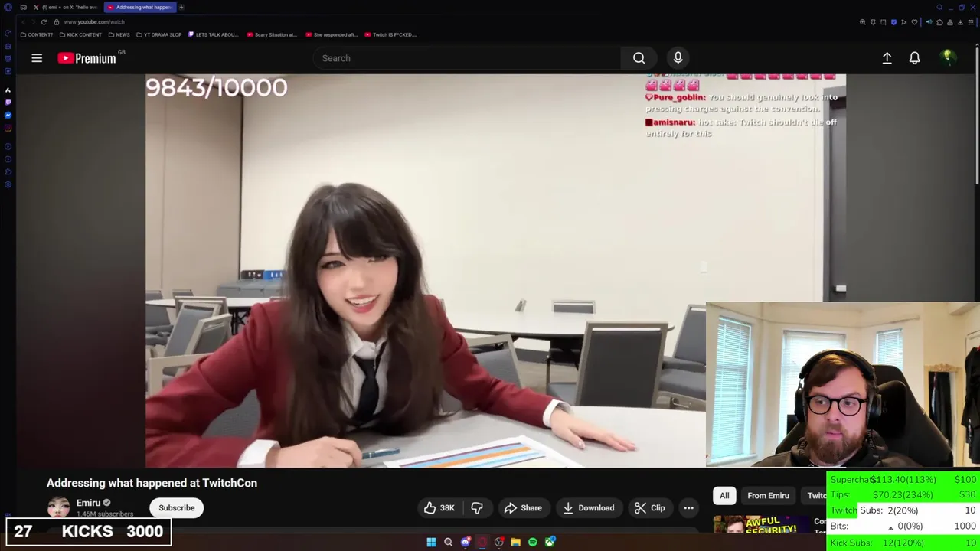Viewport: 980px width, 551px height.
Task: Share the video using Share button
Action: click(523, 508)
